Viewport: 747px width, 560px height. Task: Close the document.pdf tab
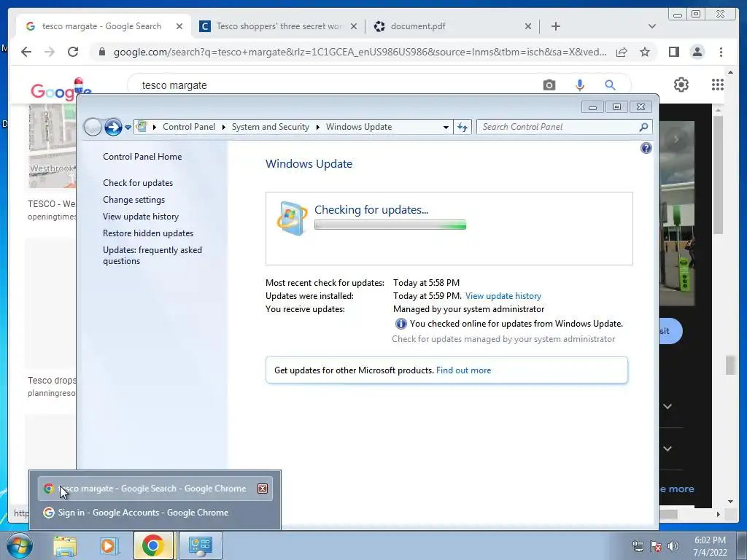tap(528, 26)
